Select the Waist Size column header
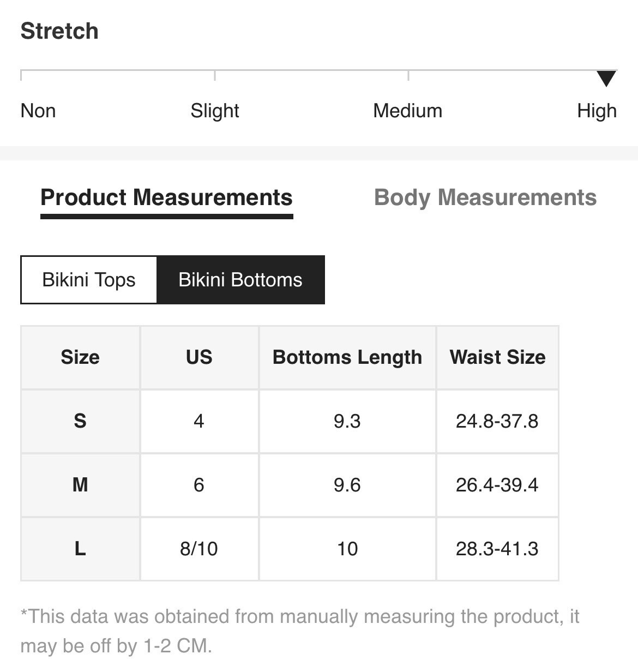638x672 pixels. tap(497, 357)
